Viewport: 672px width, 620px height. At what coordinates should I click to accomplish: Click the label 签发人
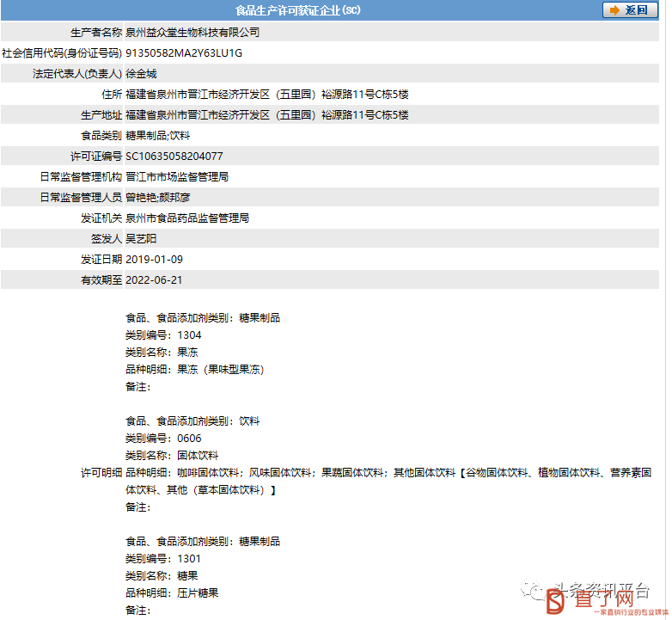(107, 238)
